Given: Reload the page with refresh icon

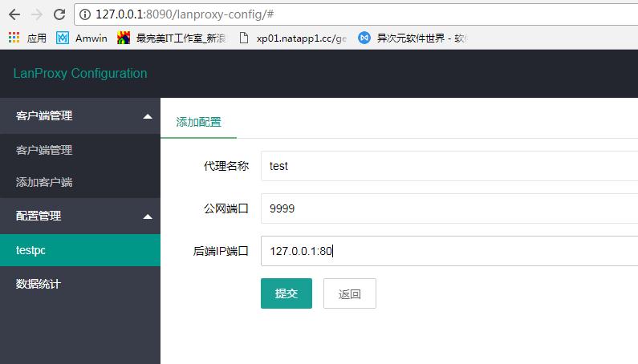Looking at the screenshot, I should pyautogui.click(x=59, y=14).
